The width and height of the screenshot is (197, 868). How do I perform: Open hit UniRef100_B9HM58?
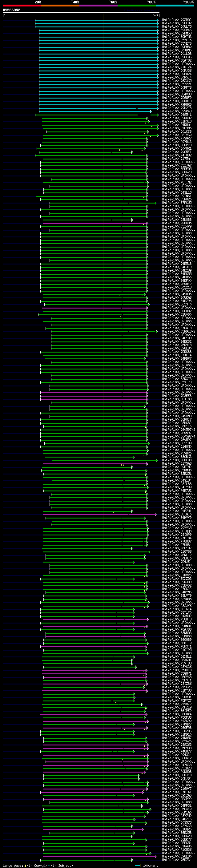[x=177, y=33]
